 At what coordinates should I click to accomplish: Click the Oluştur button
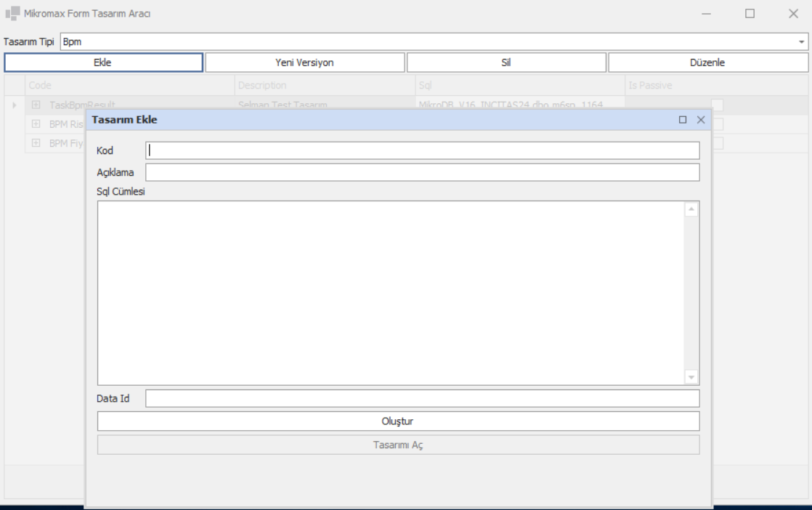(398, 421)
